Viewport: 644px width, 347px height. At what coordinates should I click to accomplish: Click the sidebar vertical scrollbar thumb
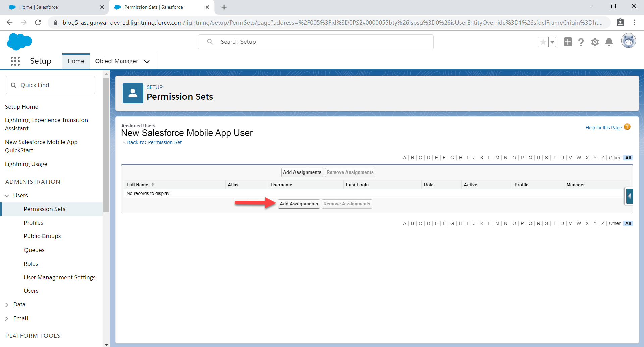(x=106, y=145)
